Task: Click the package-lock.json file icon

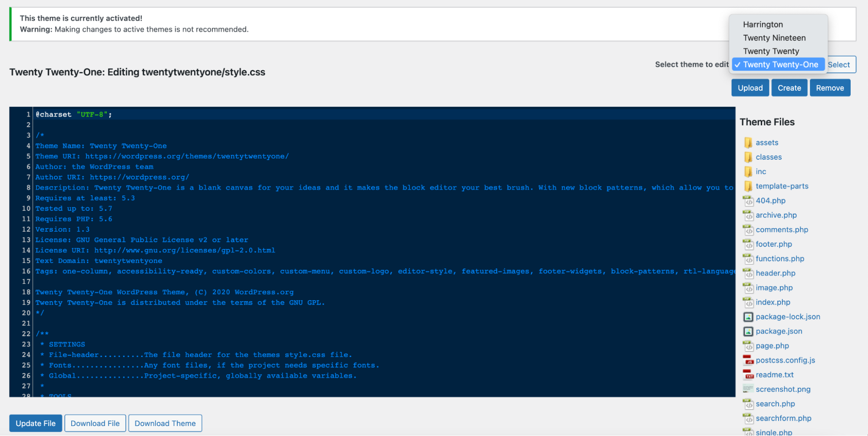Action: [x=748, y=317]
